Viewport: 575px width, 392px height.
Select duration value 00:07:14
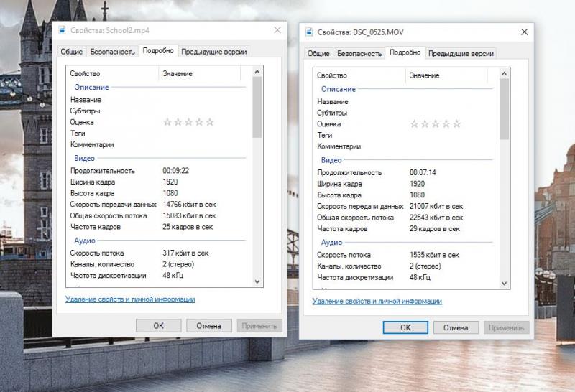coord(423,172)
